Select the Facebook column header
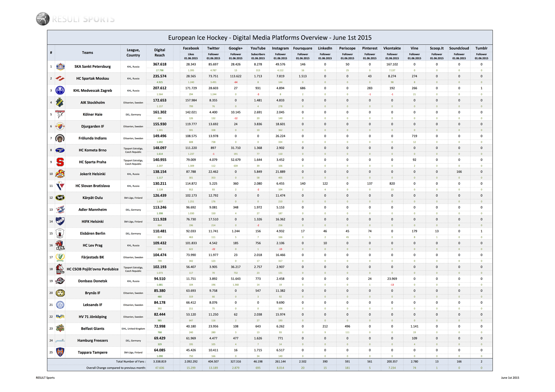 (x=191, y=48)
